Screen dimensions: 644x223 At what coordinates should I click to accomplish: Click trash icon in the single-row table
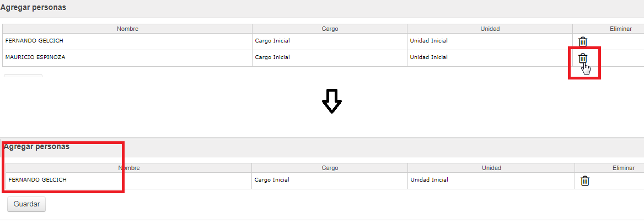pos(585,180)
